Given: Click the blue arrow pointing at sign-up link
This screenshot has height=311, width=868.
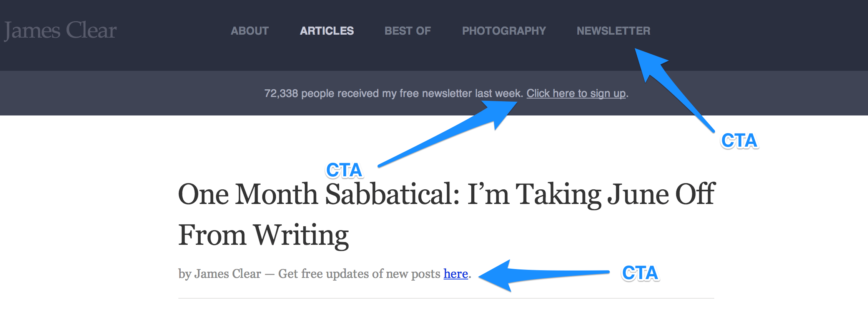Looking at the screenshot, I should tap(450, 133).
